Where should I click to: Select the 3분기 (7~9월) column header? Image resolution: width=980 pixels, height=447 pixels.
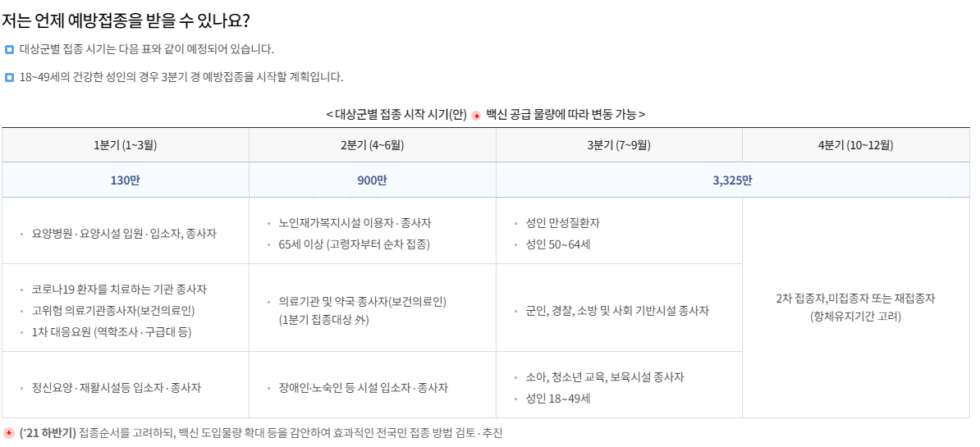pyautogui.click(x=620, y=145)
